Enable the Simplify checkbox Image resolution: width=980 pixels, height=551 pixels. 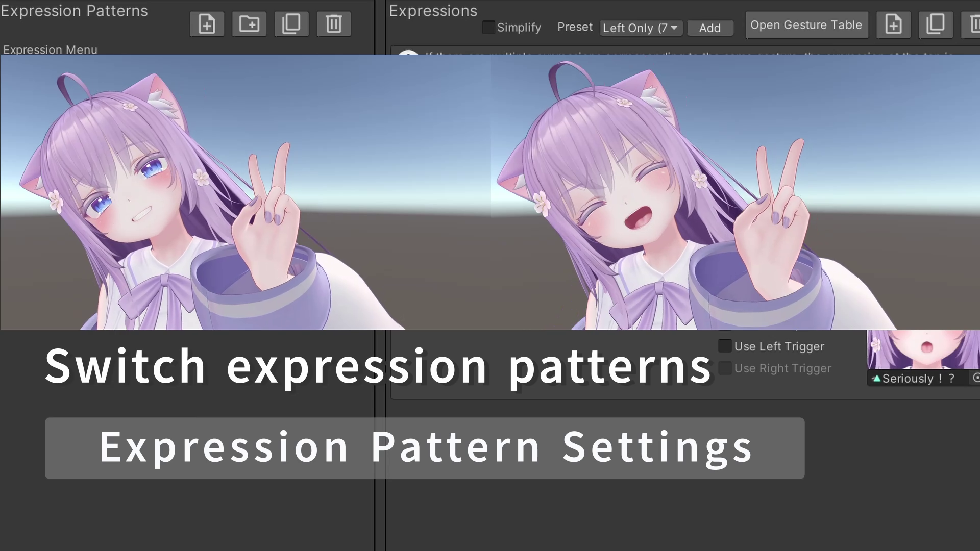coord(488,28)
